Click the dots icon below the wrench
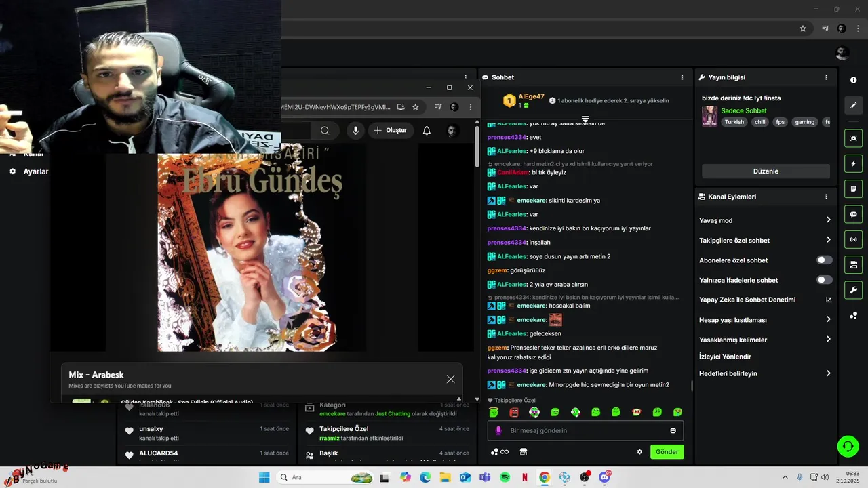Viewport: 868px width, 488px height. click(853, 315)
